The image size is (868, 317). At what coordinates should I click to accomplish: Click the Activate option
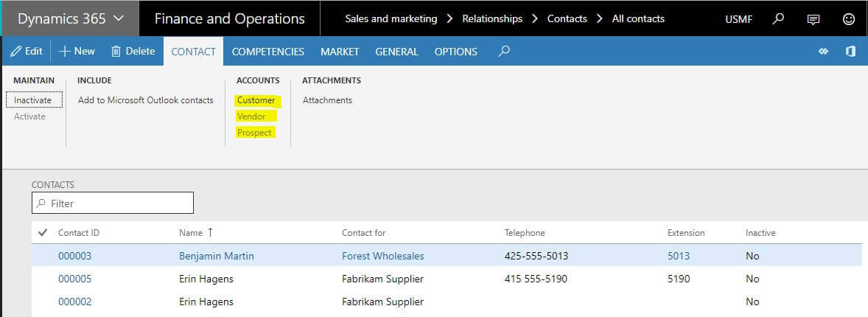(30, 116)
